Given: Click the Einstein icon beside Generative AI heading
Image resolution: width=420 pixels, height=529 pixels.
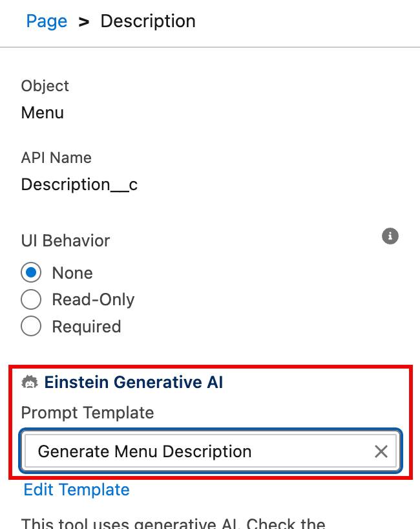Looking at the screenshot, I should pyautogui.click(x=32, y=382).
